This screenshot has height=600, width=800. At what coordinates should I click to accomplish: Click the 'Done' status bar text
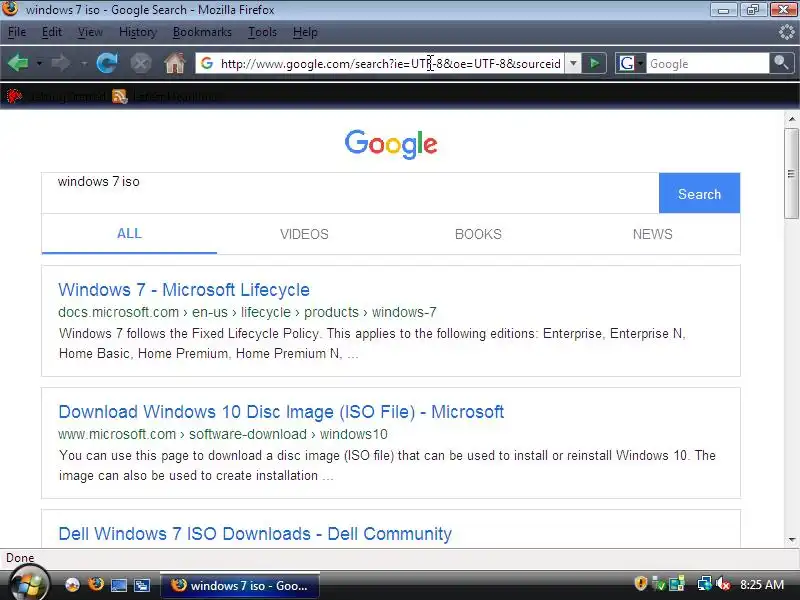pos(20,558)
